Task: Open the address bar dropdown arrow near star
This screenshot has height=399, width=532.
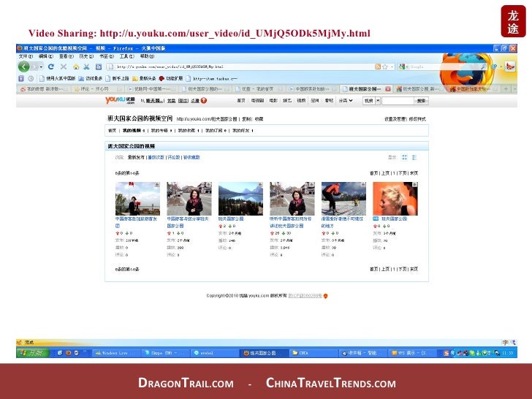Action: [392, 66]
